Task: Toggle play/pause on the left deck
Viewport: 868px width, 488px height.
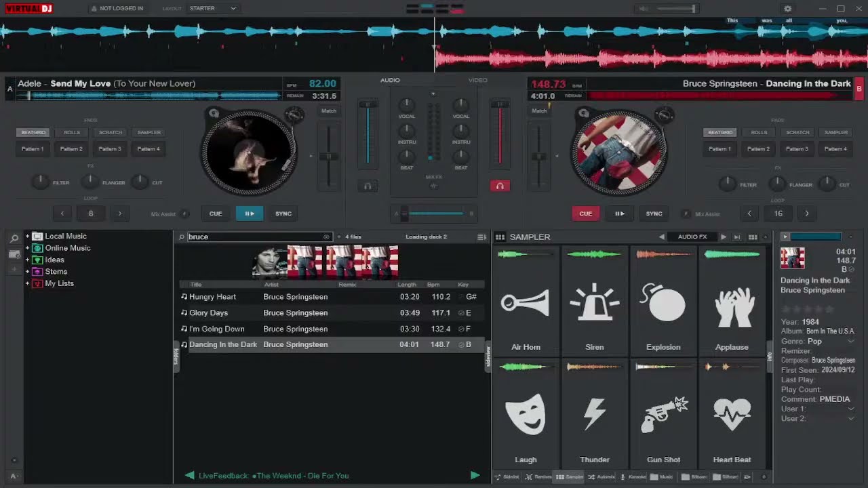Action: [250, 213]
